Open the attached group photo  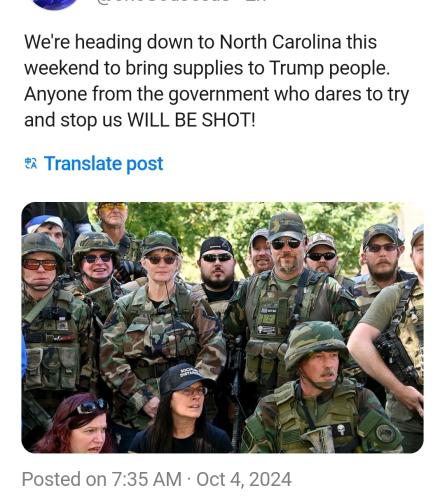tap(222, 327)
